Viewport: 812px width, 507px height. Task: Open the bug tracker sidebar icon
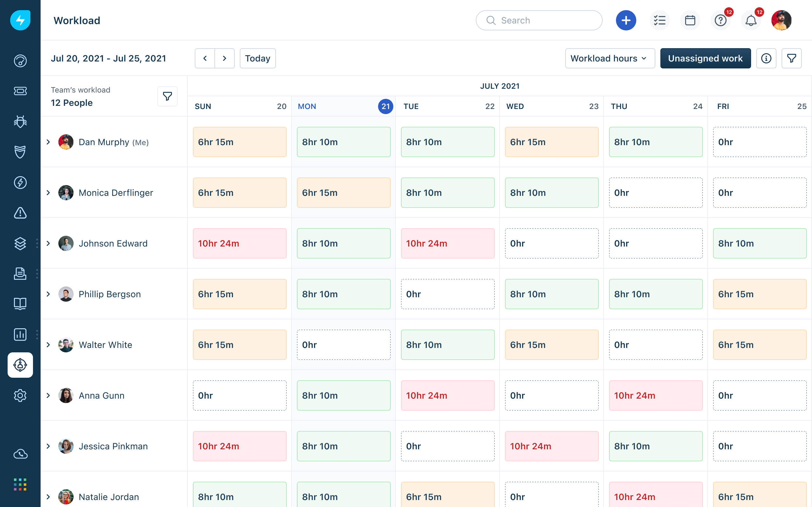pos(20,121)
